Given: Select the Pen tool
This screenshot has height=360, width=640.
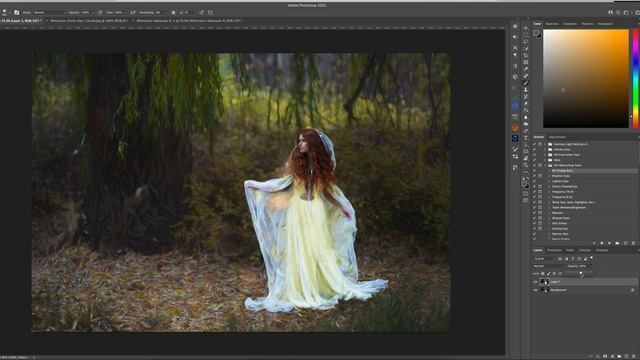Looking at the screenshot, I should pyautogui.click(x=525, y=131).
